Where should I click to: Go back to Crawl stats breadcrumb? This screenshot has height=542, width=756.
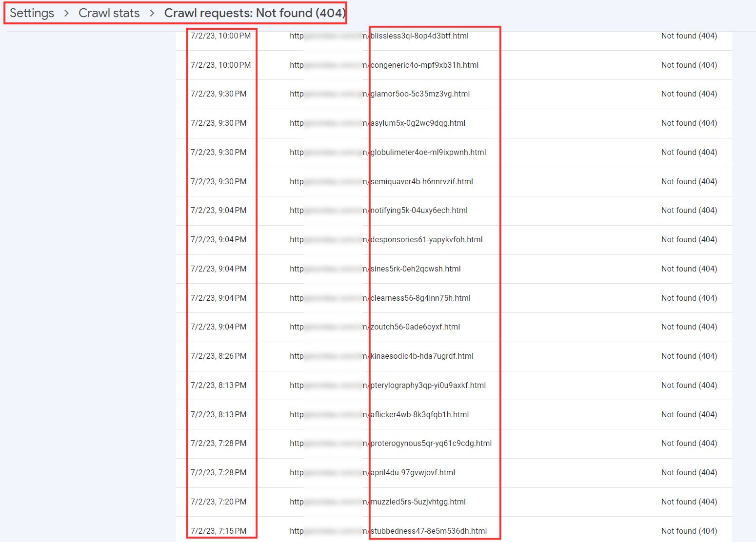pyautogui.click(x=109, y=13)
